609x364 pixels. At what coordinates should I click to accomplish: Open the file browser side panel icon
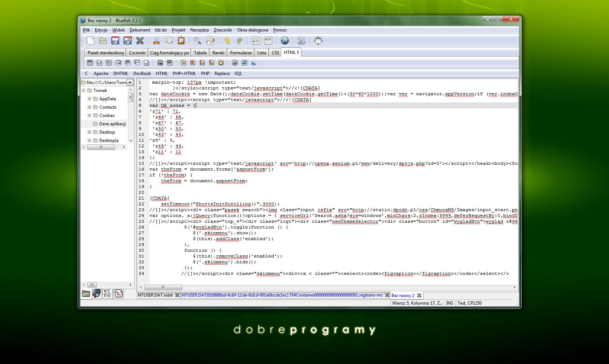86,293
